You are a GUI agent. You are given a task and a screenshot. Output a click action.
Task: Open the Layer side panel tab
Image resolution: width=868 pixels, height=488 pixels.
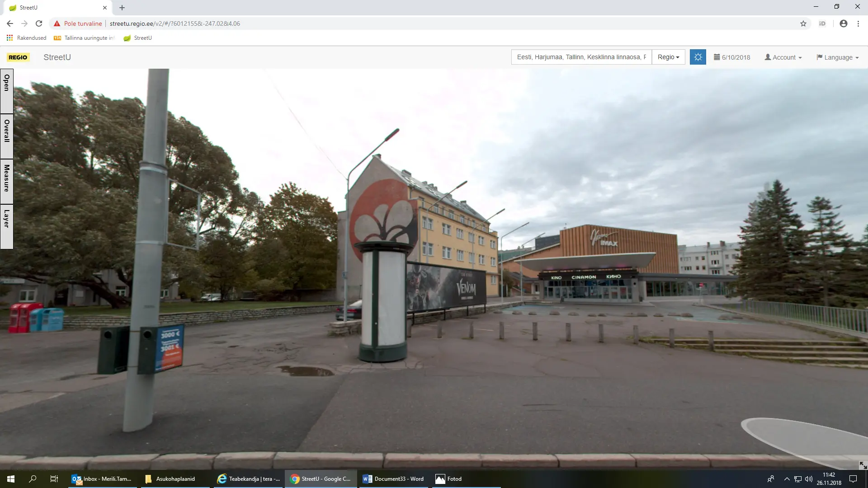7,226
